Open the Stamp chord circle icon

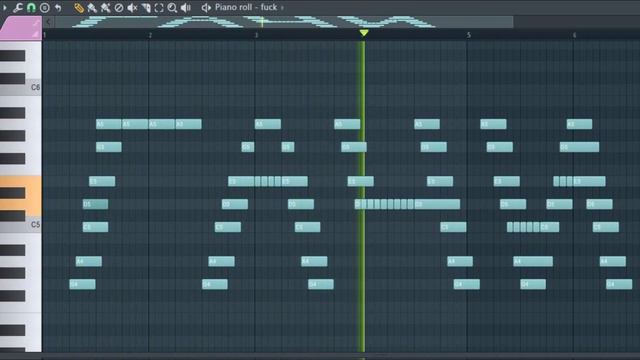tap(44, 7)
